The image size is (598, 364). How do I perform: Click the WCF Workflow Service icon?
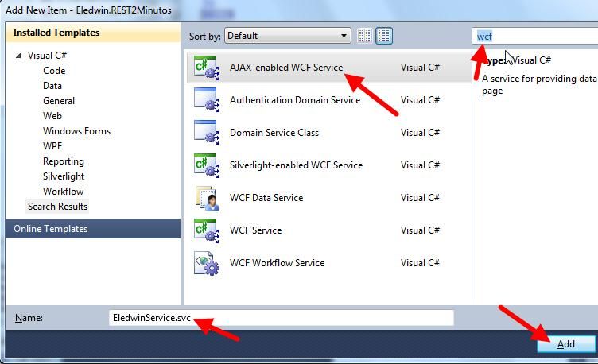click(x=206, y=263)
